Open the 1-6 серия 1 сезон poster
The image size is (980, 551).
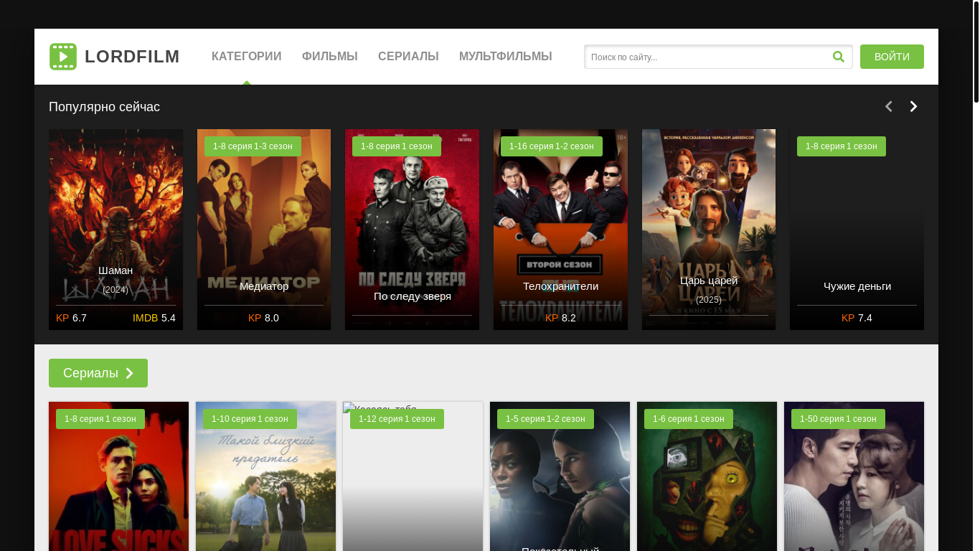click(x=707, y=476)
